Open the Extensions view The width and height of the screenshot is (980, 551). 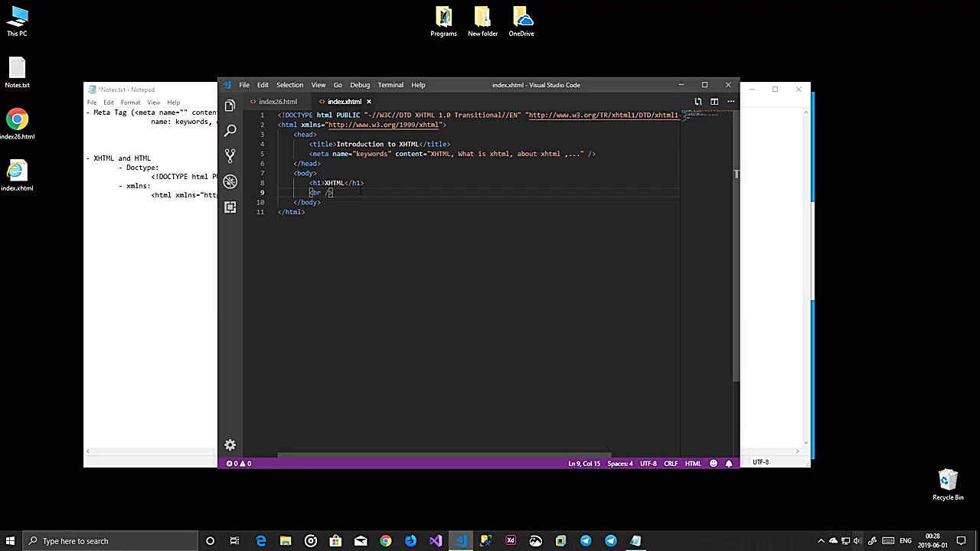pos(230,207)
